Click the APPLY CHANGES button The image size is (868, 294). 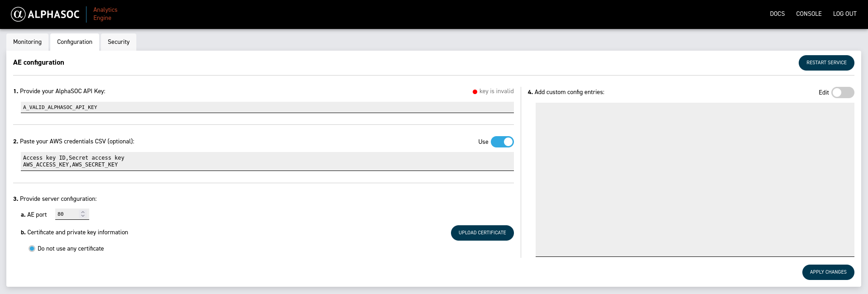pos(828,272)
